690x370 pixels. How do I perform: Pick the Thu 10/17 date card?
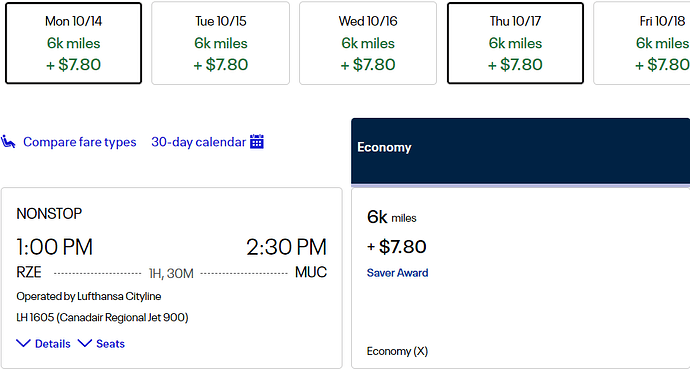pos(515,43)
